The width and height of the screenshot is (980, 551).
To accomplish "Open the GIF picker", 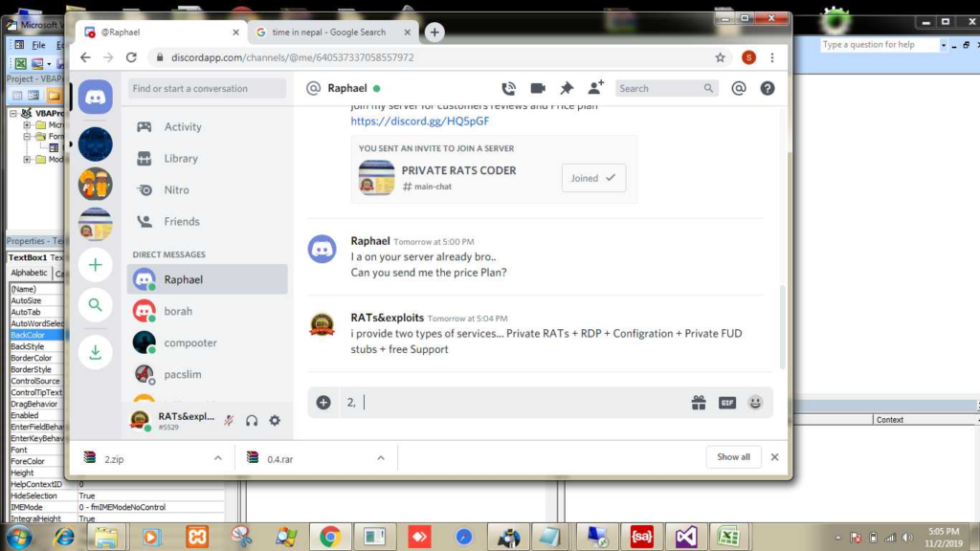I will point(727,403).
